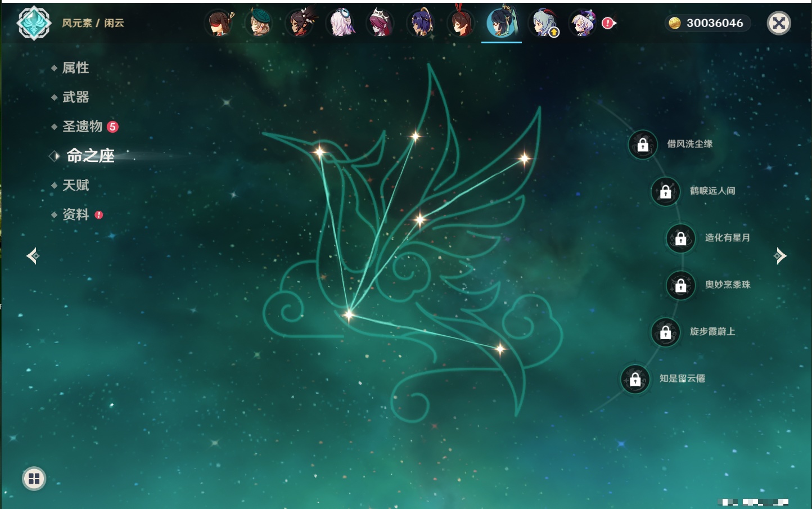Go to the next character with right arrow

click(780, 256)
